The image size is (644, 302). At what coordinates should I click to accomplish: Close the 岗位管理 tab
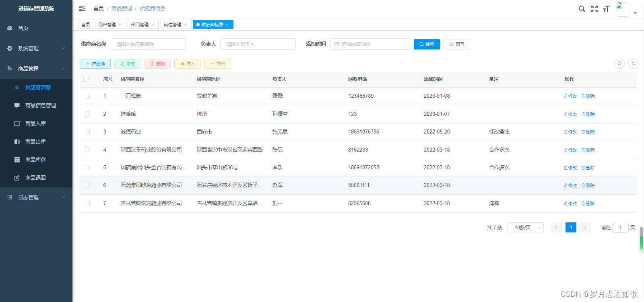pos(185,25)
